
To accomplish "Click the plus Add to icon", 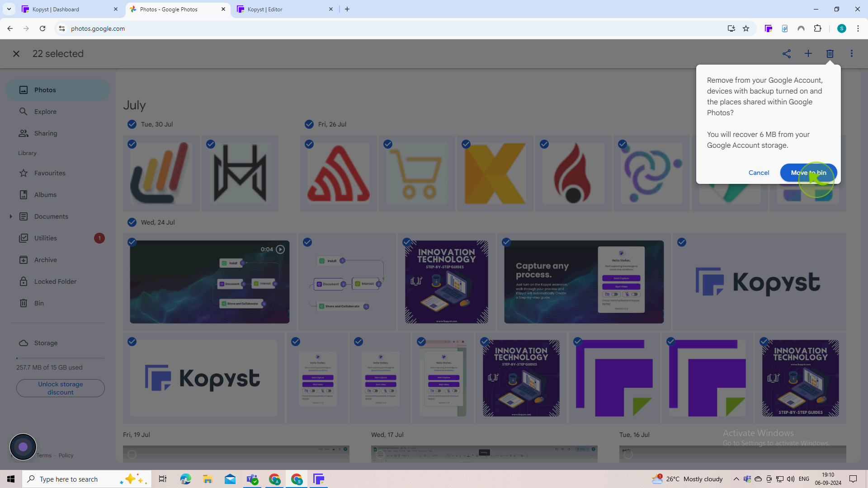I will coord(808,54).
